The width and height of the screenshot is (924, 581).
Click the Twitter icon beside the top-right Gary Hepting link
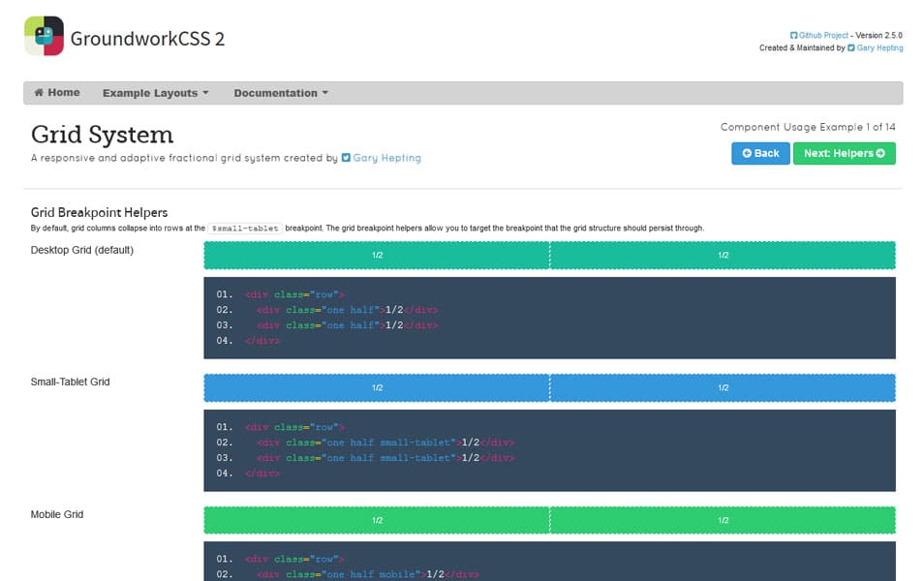851,46
